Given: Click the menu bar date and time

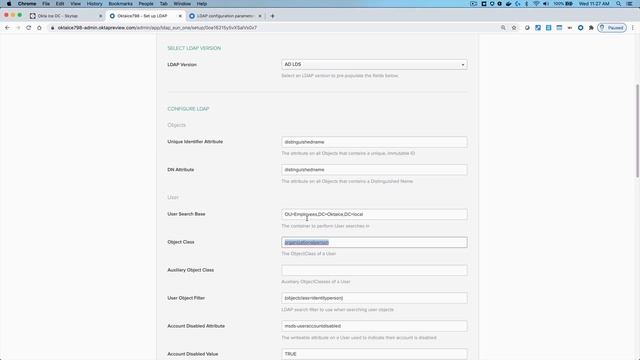Looking at the screenshot, I should tap(594, 4).
